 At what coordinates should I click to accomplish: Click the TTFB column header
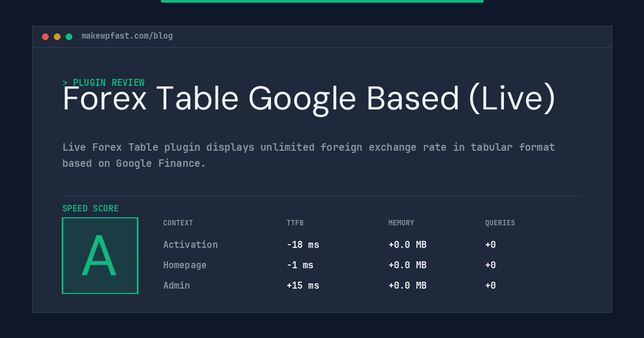[x=295, y=223]
